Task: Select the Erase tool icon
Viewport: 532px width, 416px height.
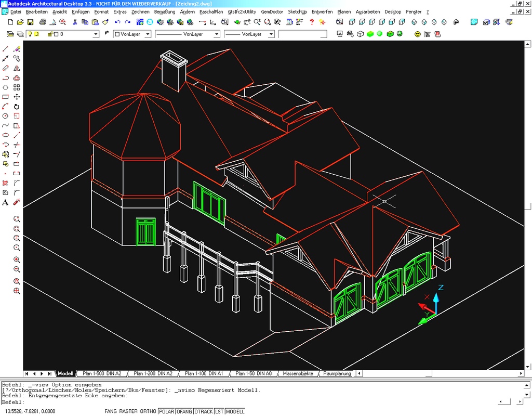Action: pyautogui.click(x=17, y=49)
